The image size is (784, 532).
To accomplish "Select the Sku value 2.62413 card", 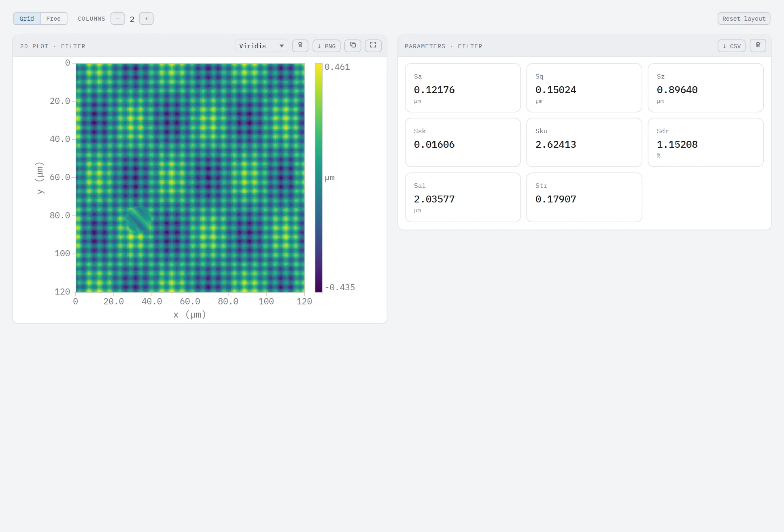I will pos(584,142).
